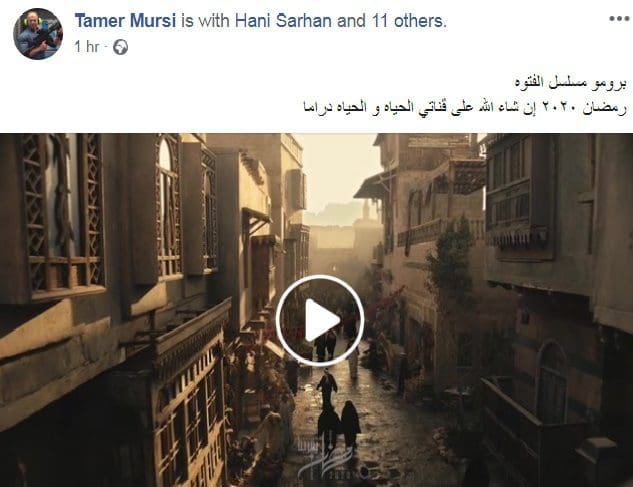Show the 11 others tagged
The height and width of the screenshot is (487, 633).
click(x=407, y=21)
